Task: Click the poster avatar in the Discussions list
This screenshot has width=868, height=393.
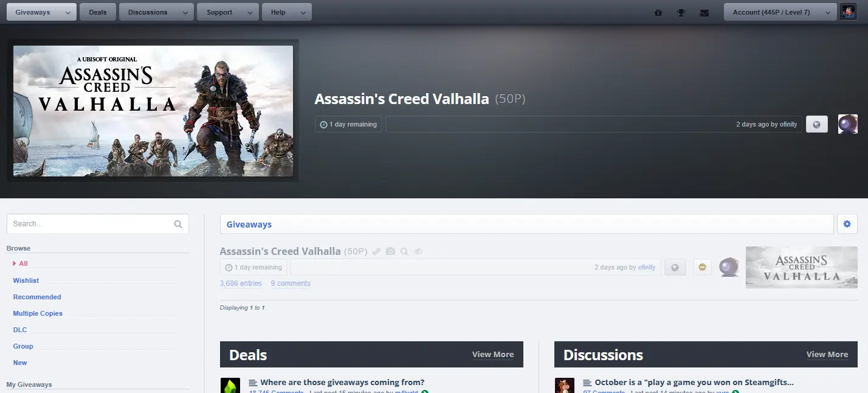Action: [565, 386]
